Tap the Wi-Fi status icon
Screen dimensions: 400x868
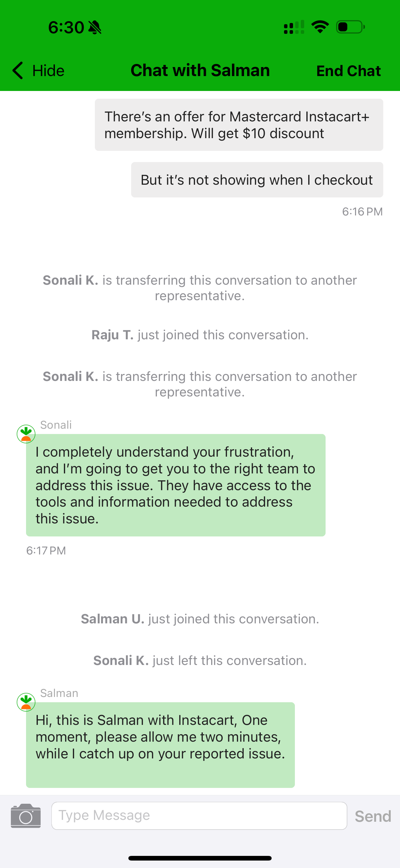tap(320, 27)
